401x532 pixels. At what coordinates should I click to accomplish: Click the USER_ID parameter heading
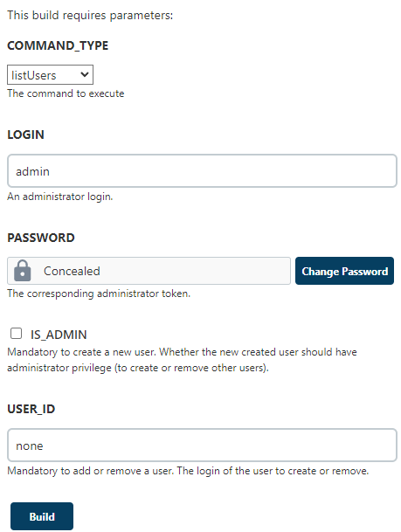coord(31,409)
